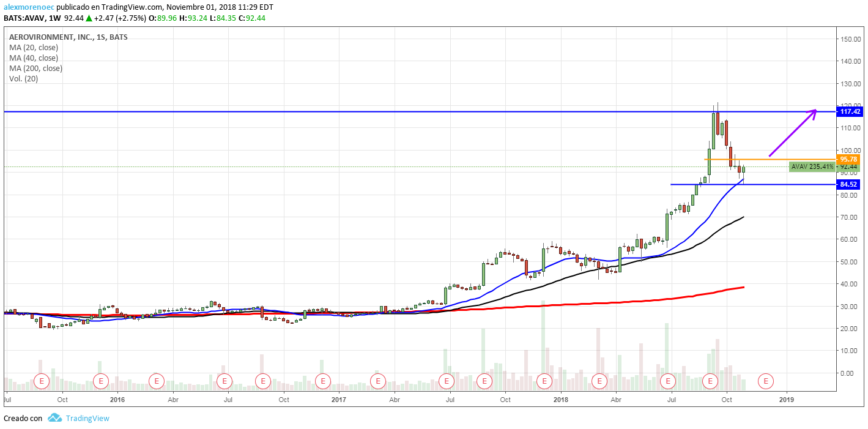
Task: Click the MA (20, close) indicator label
Action: tap(34, 47)
